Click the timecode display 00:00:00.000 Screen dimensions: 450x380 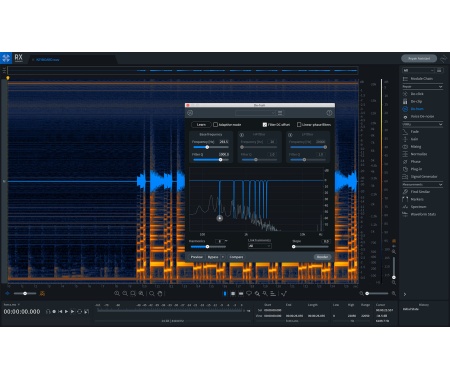pyautogui.click(x=22, y=312)
